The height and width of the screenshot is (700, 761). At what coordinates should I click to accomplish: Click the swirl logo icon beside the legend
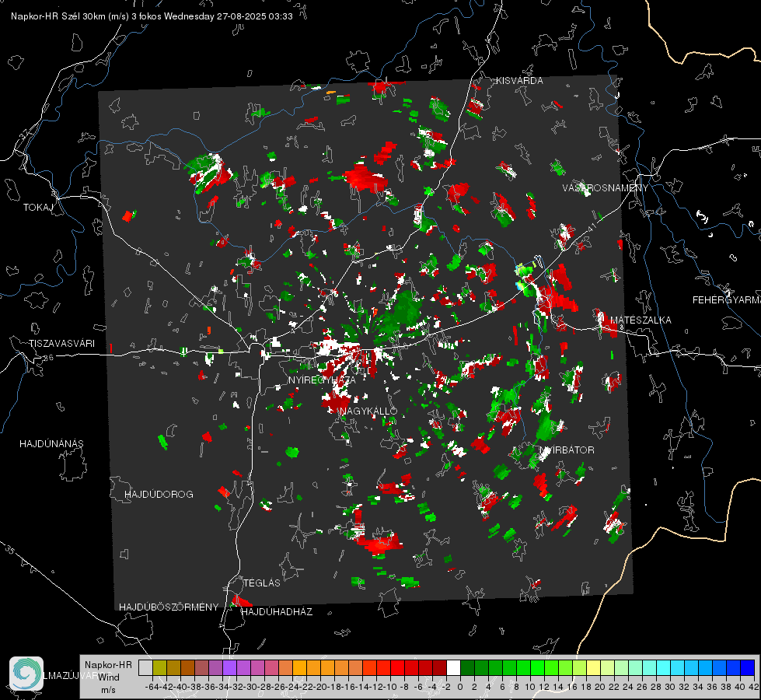click(26, 674)
